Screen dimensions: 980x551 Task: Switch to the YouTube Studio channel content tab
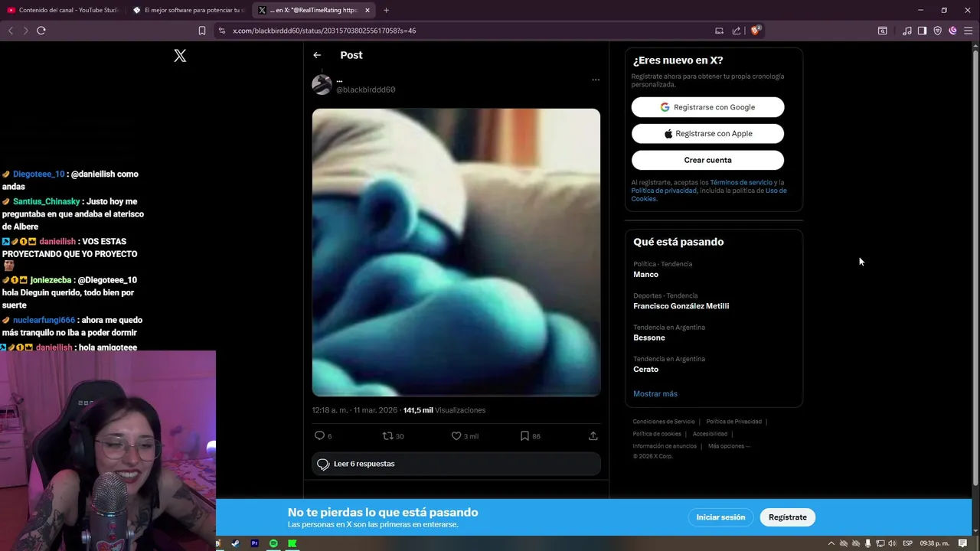(63, 10)
